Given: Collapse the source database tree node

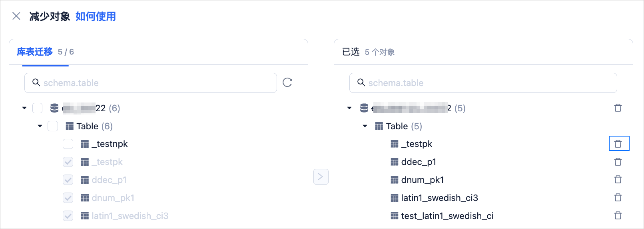Looking at the screenshot, I should click(24, 108).
